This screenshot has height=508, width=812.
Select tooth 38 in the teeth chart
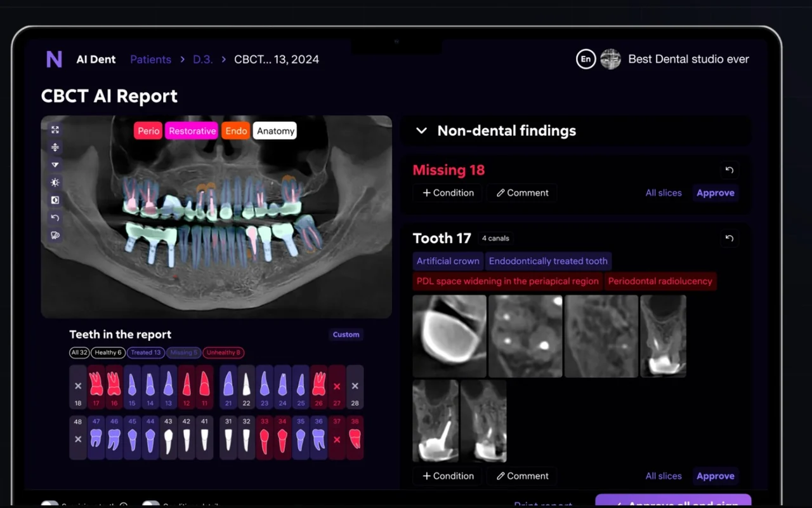click(x=355, y=438)
